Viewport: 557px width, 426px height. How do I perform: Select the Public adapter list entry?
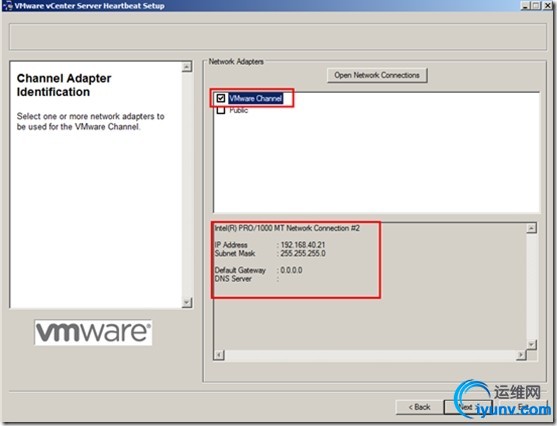point(238,110)
